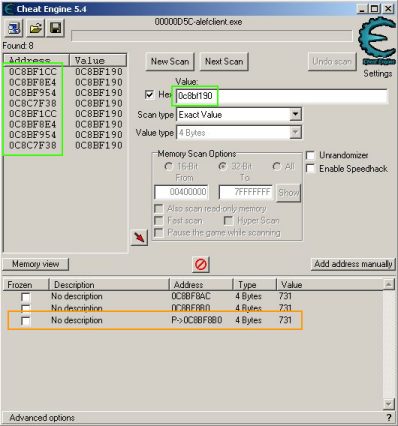Click the question mark help icon
This screenshot has height=426, width=398.
point(389,418)
